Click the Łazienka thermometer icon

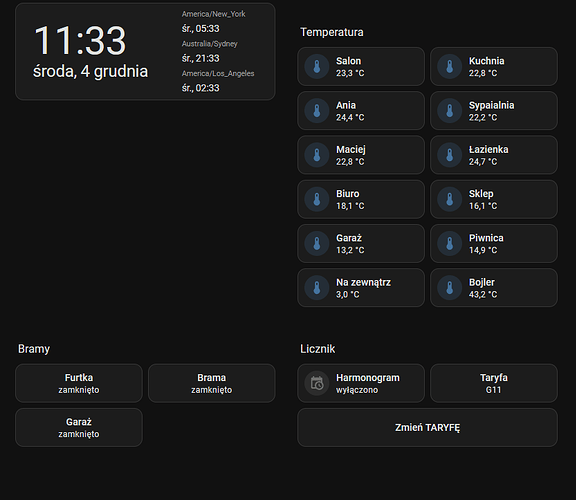pyautogui.click(x=449, y=155)
